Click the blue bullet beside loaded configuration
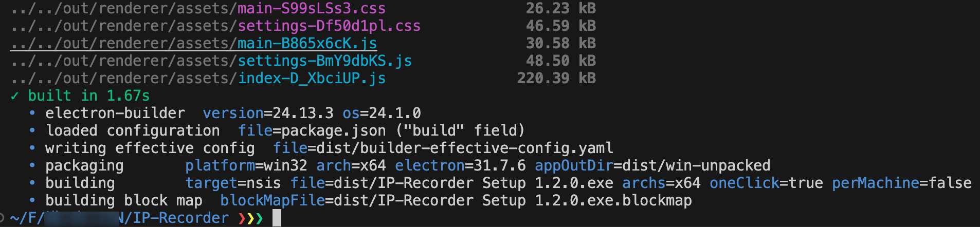The height and width of the screenshot is (227, 980). pyautogui.click(x=32, y=130)
